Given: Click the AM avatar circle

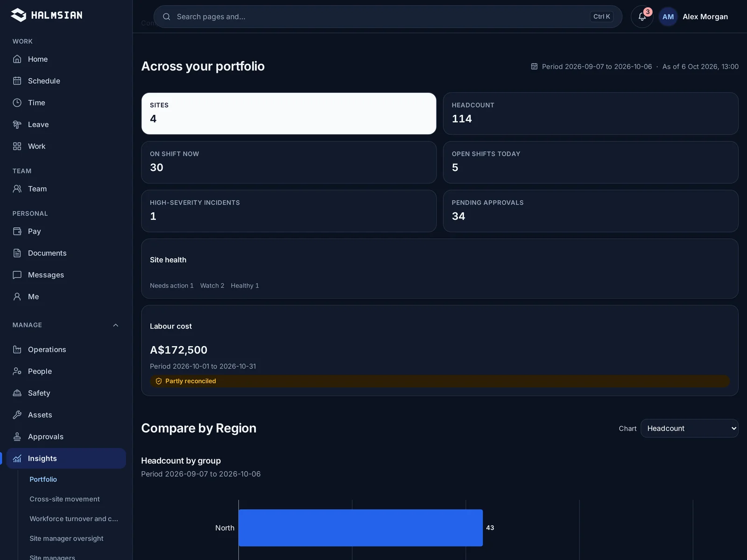Looking at the screenshot, I should [668, 17].
